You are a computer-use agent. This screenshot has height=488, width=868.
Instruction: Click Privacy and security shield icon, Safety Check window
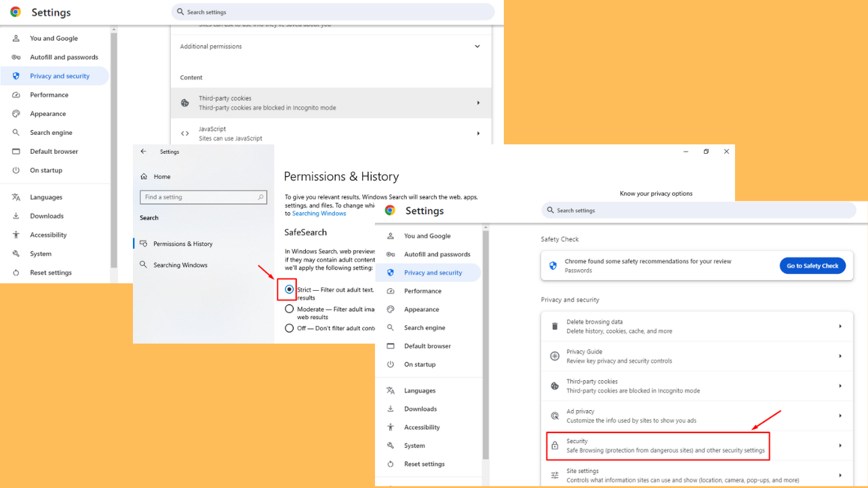coord(391,272)
